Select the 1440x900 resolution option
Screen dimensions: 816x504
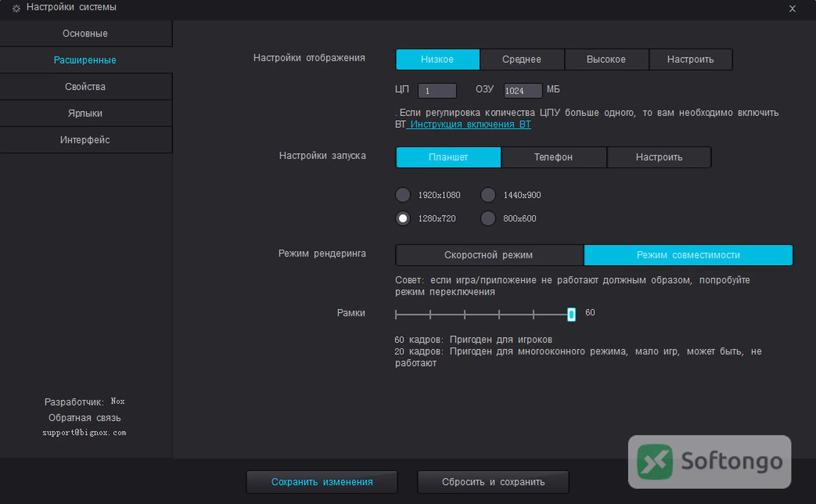pyautogui.click(x=488, y=195)
